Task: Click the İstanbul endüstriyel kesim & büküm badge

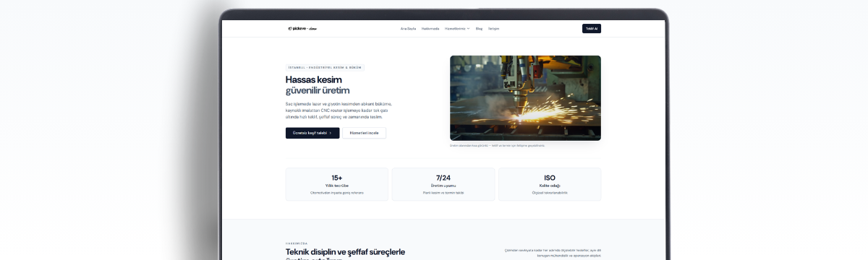Action: click(x=325, y=67)
